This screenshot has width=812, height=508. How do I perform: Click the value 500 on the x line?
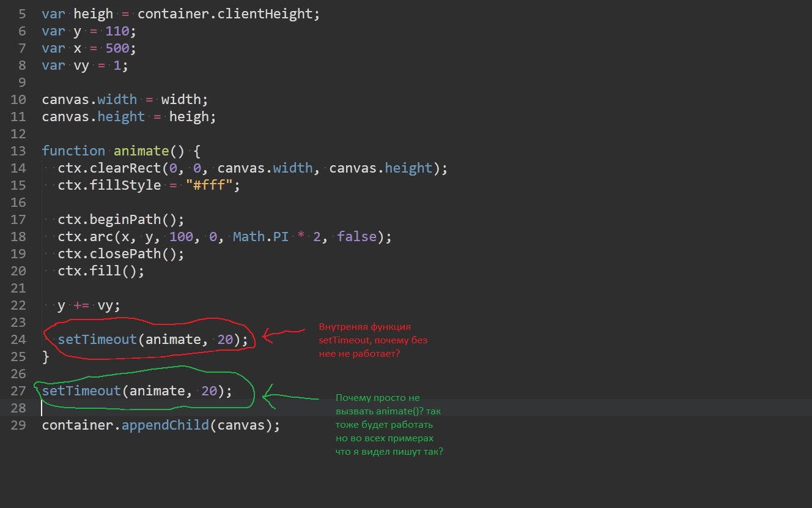coord(117,48)
